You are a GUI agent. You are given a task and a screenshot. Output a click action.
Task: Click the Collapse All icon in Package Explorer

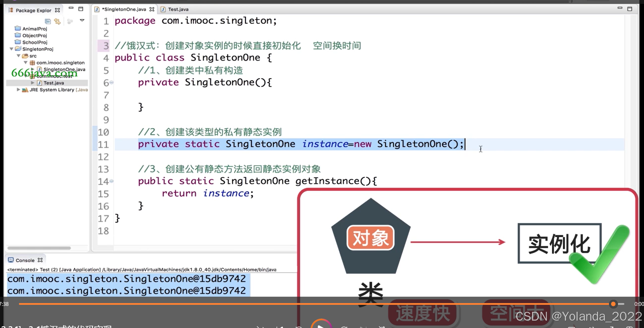point(48,21)
